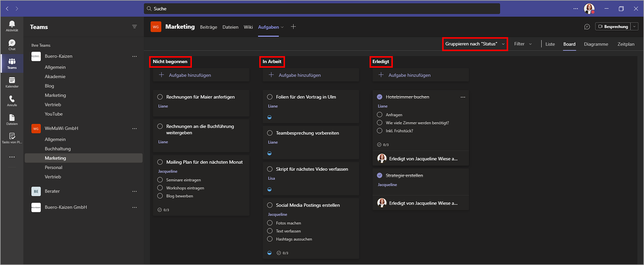Screen dimensions: 644x265
Task: Open the channel conversation icon
Action: click(587, 27)
